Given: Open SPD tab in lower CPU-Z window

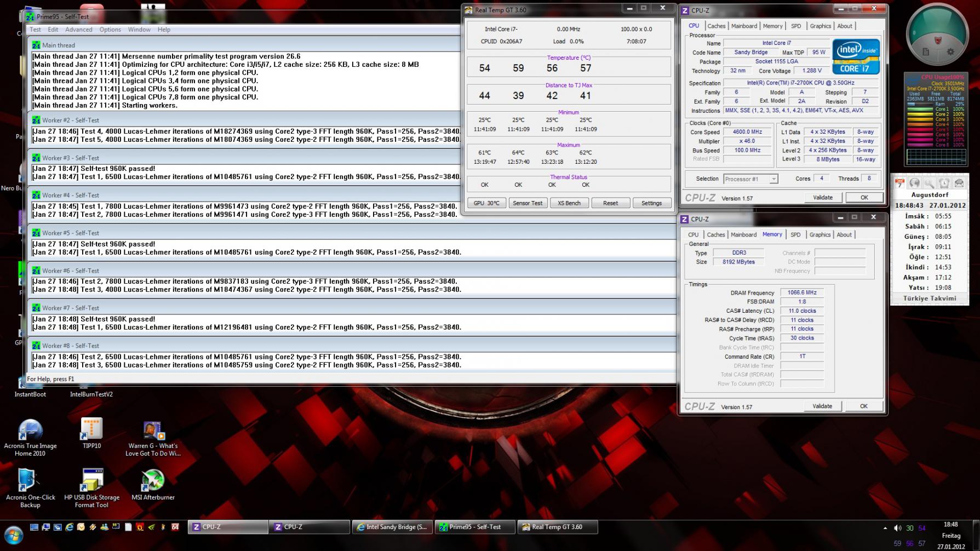Looking at the screenshot, I should (795, 234).
